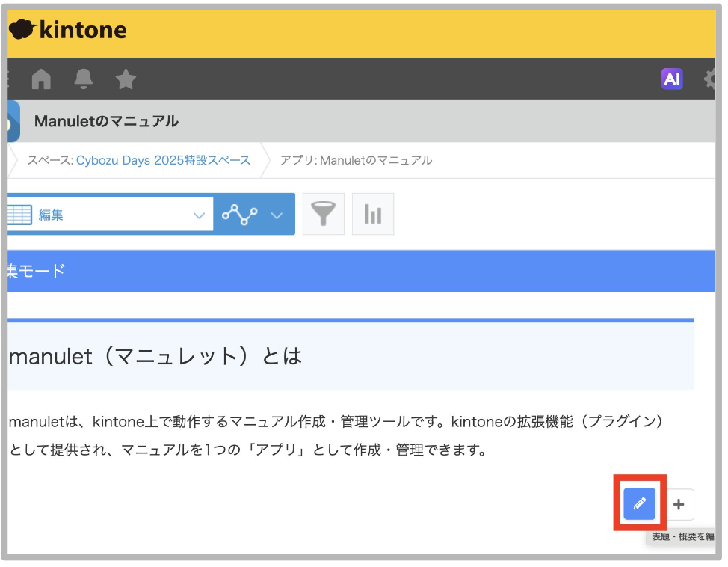Click the アプリ: Manuletのマニュアル breadcrumb
The height and width of the screenshot is (567, 728).
pos(356,160)
